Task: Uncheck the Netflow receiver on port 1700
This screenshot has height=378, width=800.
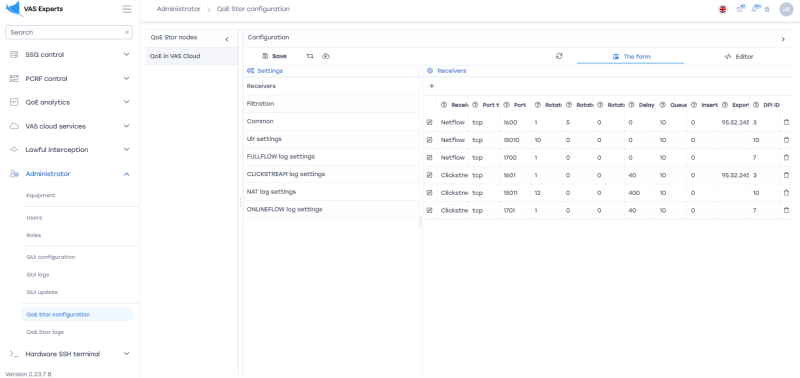Action: click(x=429, y=158)
